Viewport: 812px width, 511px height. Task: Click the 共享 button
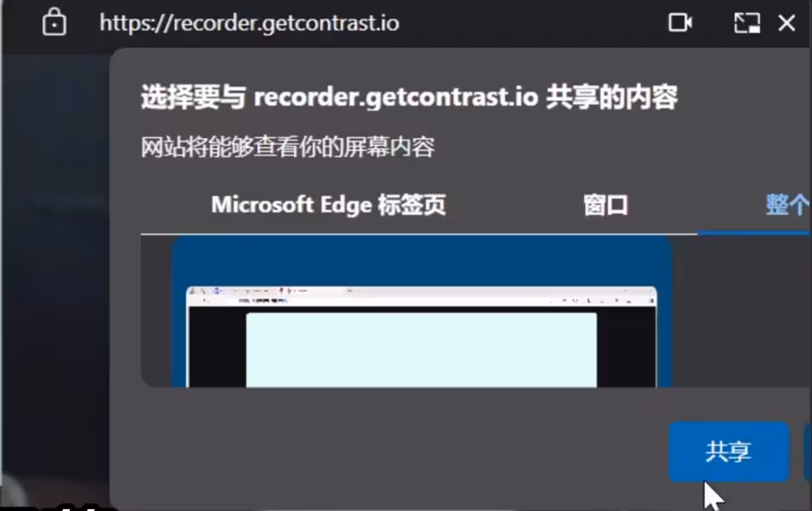(x=728, y=451)
